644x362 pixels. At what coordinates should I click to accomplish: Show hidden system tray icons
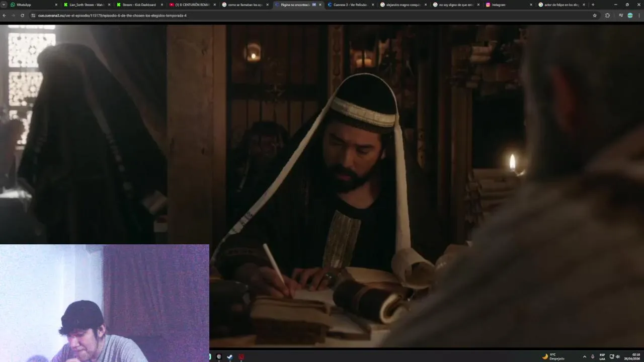[584, 357]
